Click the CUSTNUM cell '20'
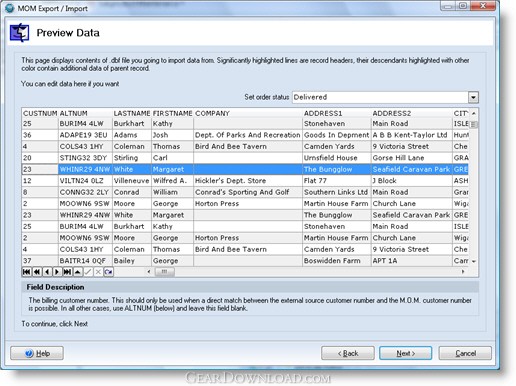Image resolution: width=516 pixels, height=386 pixels. coord(40,158)
